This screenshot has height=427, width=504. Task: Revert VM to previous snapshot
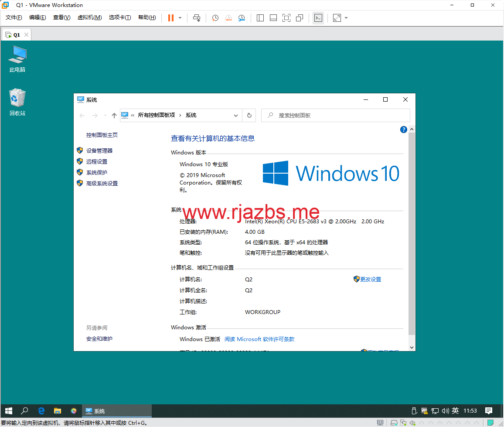pyautogui.click(x=228, y=18)
